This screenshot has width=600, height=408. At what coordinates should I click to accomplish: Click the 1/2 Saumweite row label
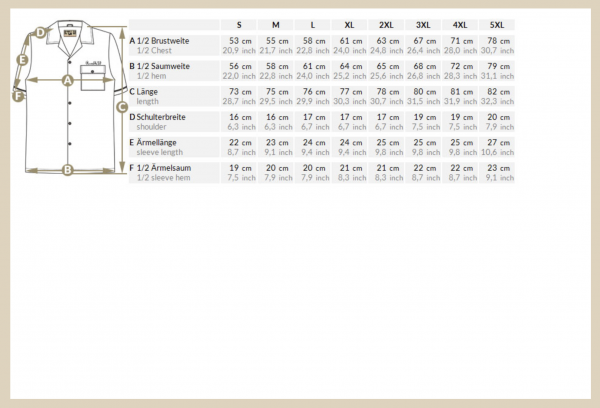tap(163, 66)
